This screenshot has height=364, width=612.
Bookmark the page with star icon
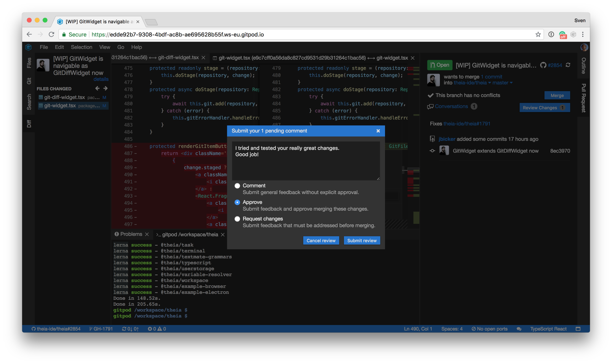click(x=538, y=34)
